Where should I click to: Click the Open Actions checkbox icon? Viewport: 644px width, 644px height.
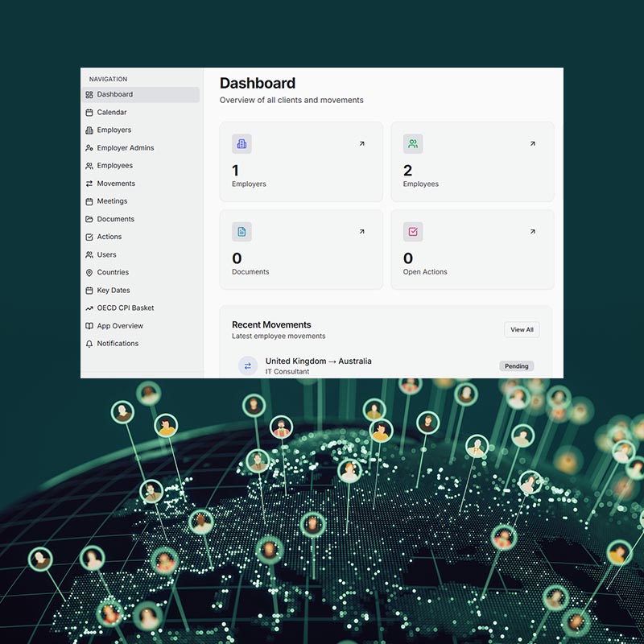click(413, 232)
